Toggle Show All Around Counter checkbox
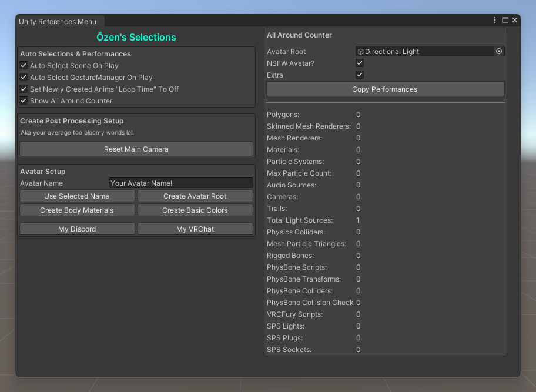The image size is (536, 392). coord(24,101)
